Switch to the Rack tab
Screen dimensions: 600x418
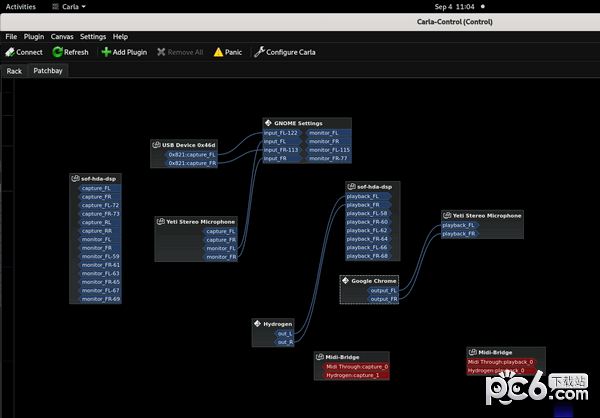[x=14, y=71]
